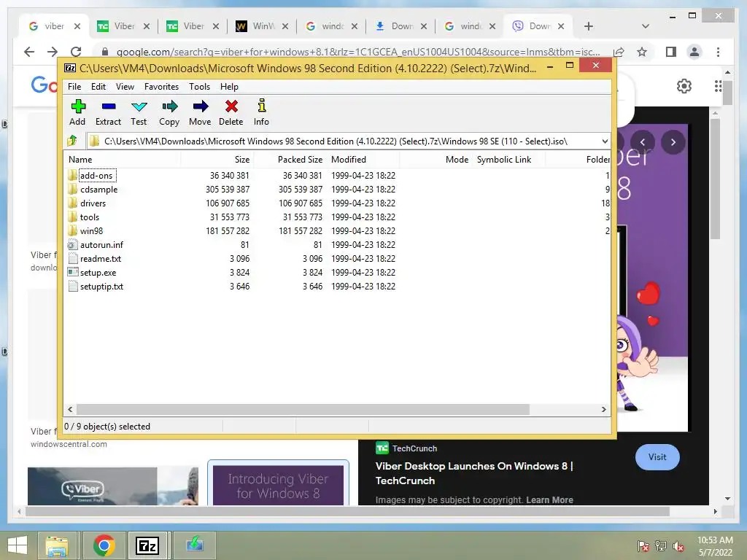This screenshot has width=747, height=560.
Task: Sort by Modified column header
Action: pyautogui.click(x=363, y=160)
